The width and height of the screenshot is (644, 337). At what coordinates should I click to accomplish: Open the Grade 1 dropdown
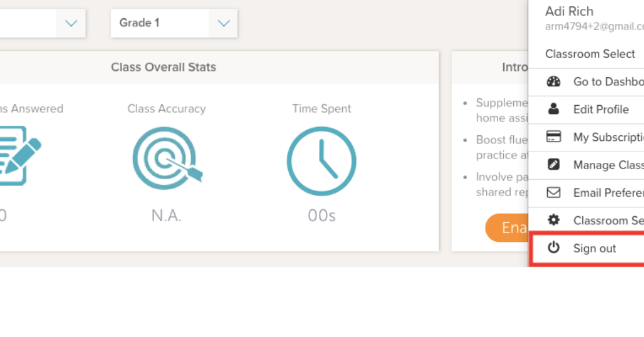[174, 23]
